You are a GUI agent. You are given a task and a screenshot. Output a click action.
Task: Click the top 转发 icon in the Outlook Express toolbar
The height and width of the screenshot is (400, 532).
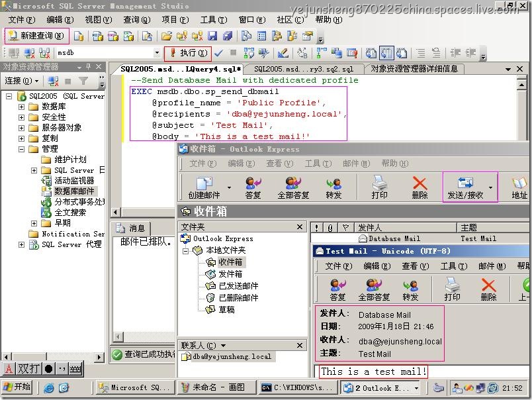(x=333, y=188)
